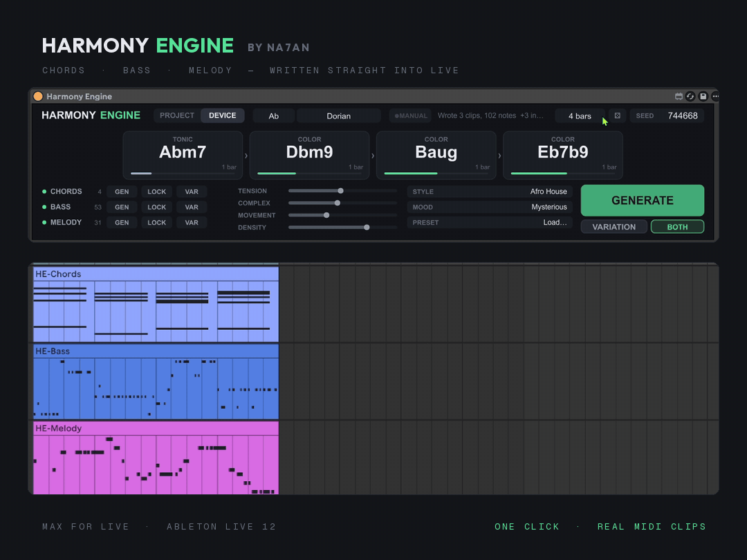The image size is (747, 560).
Task: Click the BASS note count 53
Action: click(x=98, y=207)
